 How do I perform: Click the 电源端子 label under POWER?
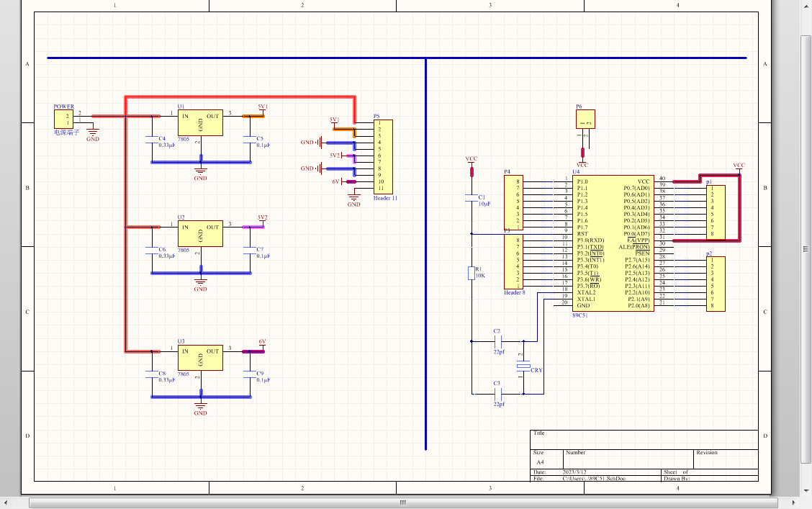[x=67, y=132]
